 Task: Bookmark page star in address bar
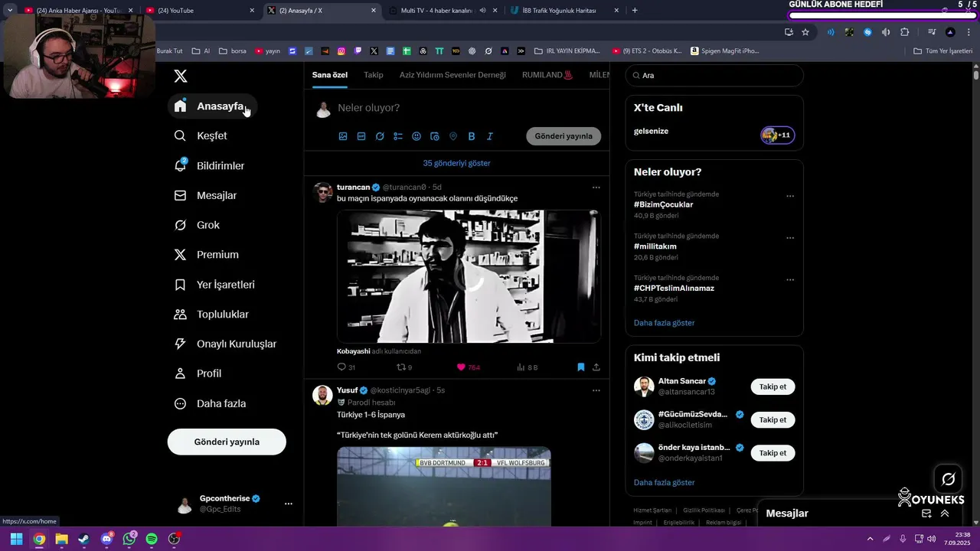805,32
